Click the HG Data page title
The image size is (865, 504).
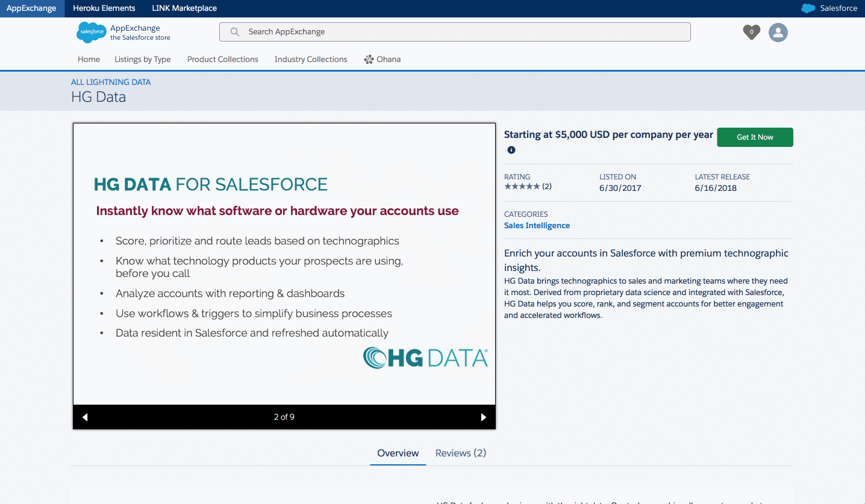tap(99, 97)
